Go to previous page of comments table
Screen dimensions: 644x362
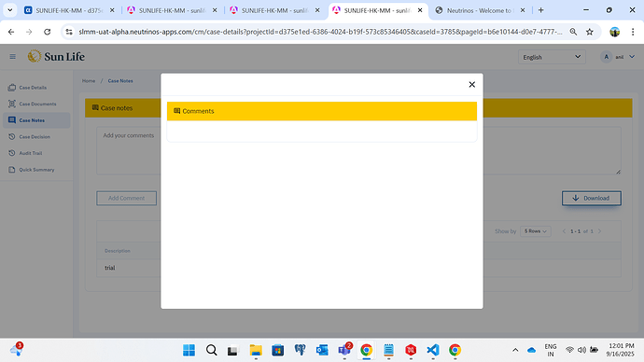pyautogui.click(x=564, y=231)
